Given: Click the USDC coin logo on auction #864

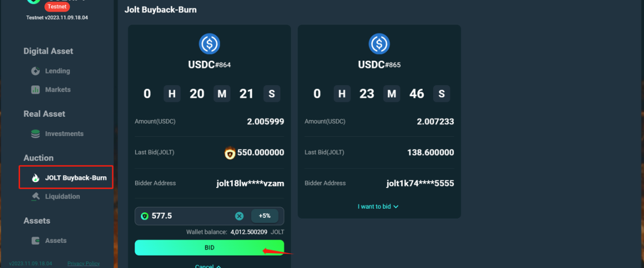Looking at the screenshot, I should 210,44.
